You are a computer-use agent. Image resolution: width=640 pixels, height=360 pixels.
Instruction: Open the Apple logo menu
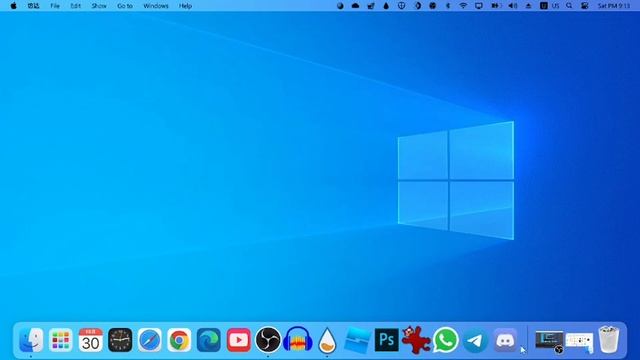point(13,6)
